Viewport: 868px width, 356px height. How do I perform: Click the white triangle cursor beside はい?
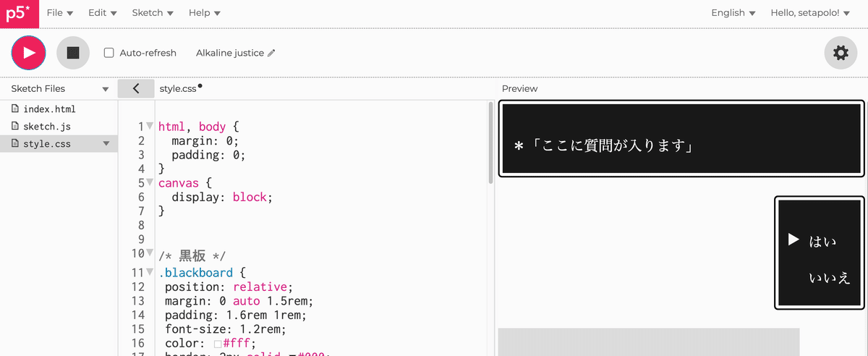[793, 239]
